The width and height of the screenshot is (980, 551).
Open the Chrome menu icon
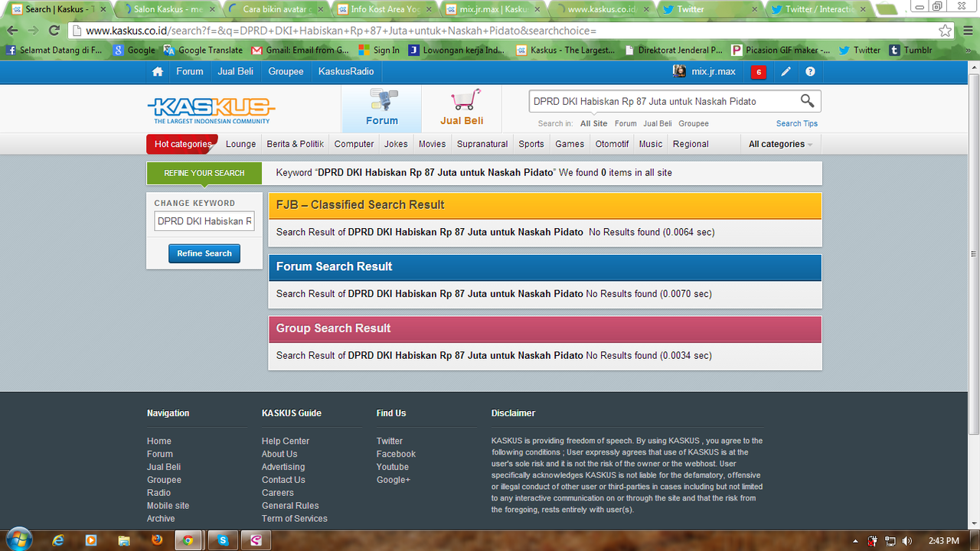click(x=967, y=31)
